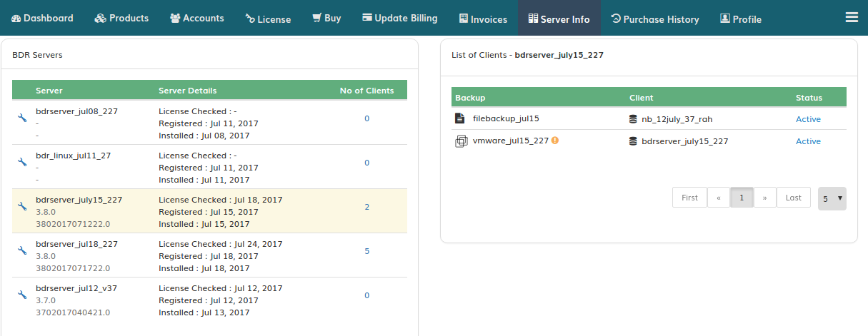Click orange warning icon beside vmware_jul15_227
868x336 pixels.
point(555,141)
